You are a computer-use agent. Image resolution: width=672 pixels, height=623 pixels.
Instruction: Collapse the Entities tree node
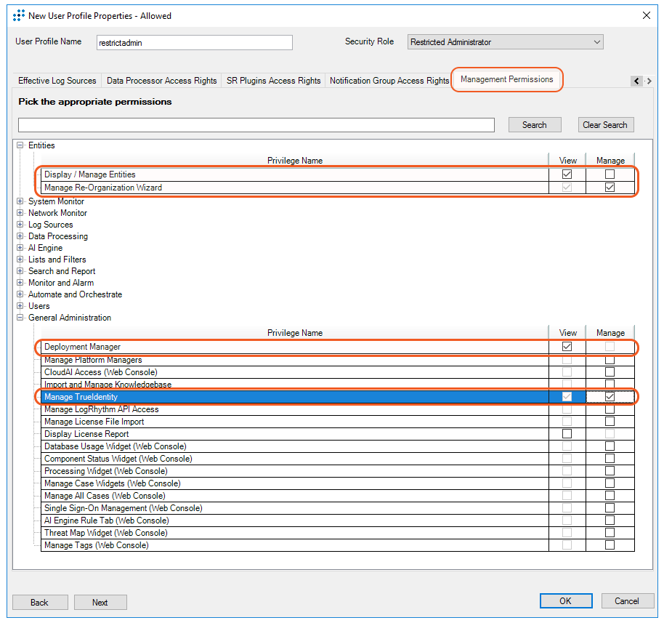pos(20,145)
